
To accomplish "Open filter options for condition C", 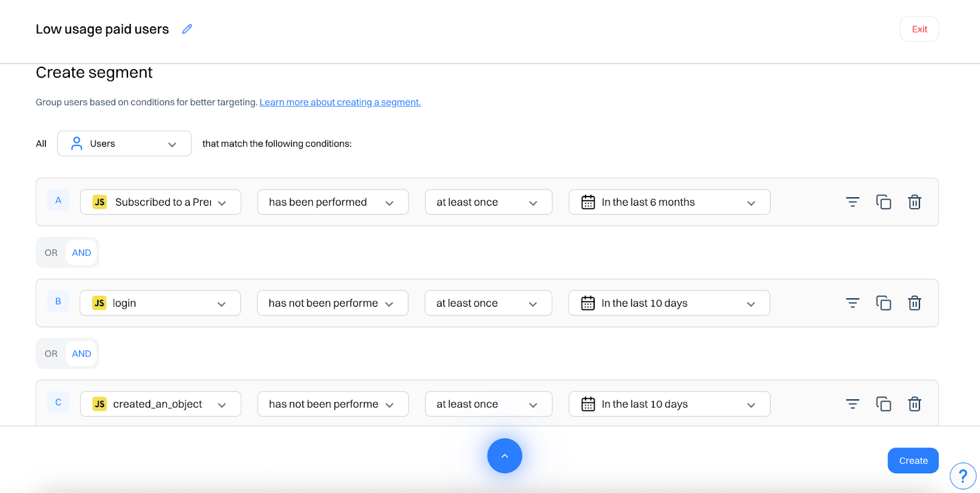I will click(x=853, y=404).
